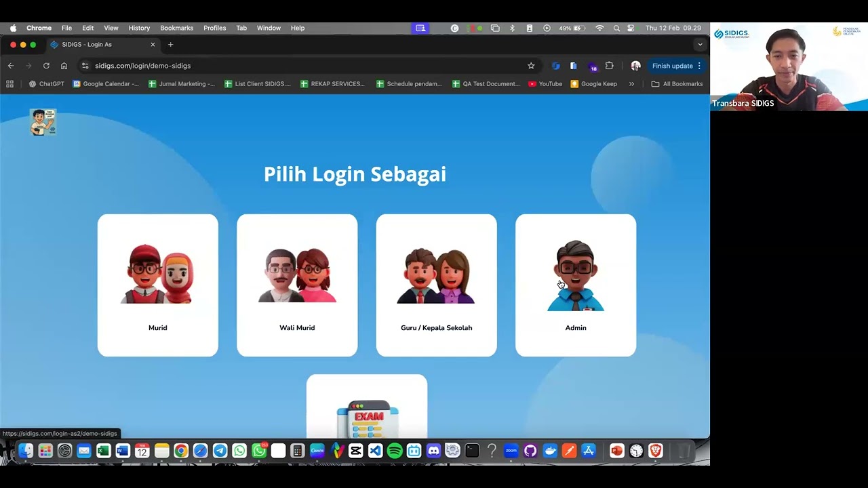Click the Bluetooth menu bar icon
The height and width of the screenshot is (488, 868).
[x=513, y=28]
